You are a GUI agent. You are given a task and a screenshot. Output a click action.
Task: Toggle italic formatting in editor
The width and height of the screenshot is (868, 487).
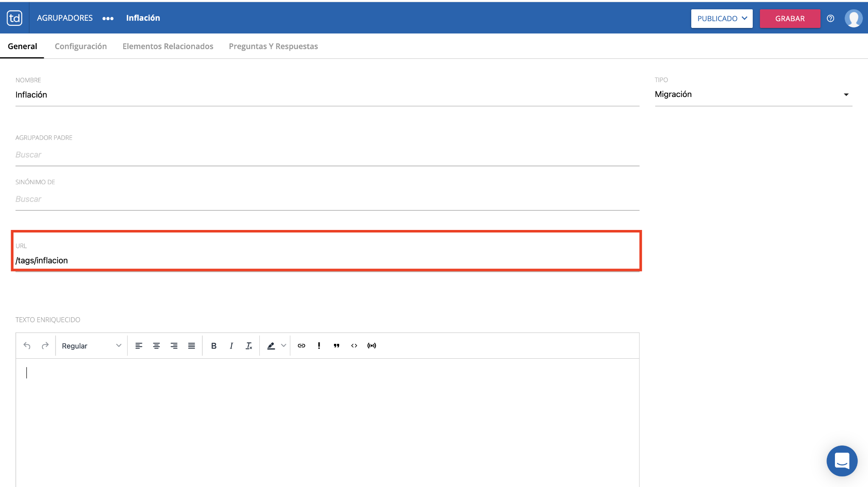[x=231, y=346]
